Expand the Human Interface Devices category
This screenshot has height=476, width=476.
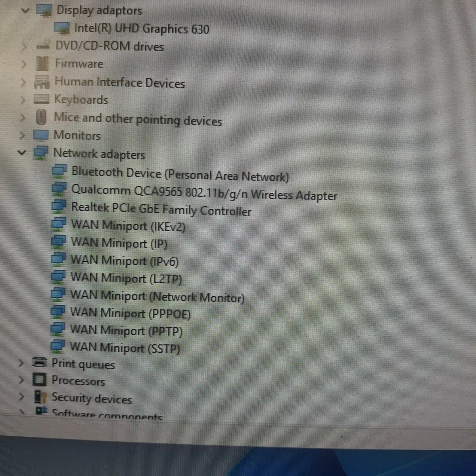pos(23,82)
